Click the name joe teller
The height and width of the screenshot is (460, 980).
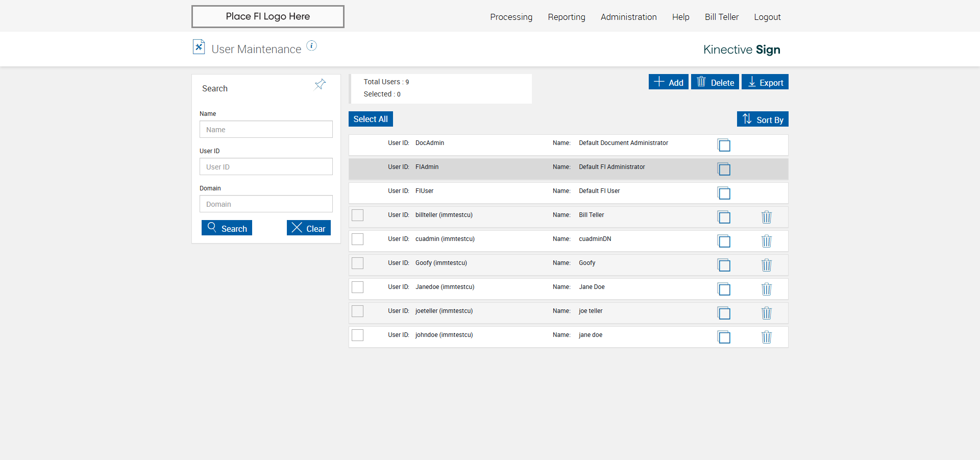591,311
